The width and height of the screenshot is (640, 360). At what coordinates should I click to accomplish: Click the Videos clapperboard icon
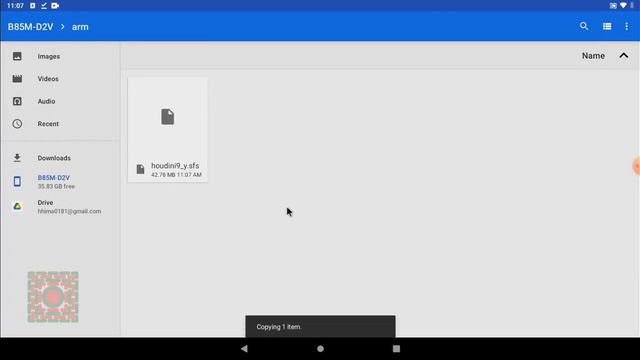(x=17, y=79)
